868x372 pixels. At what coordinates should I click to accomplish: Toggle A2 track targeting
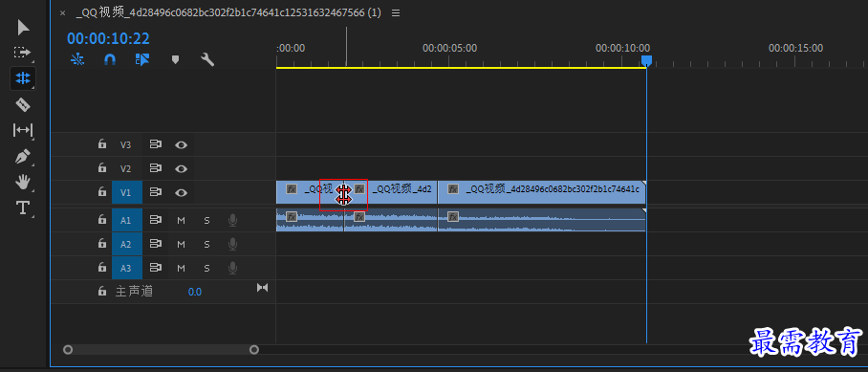tap(127, 244)
